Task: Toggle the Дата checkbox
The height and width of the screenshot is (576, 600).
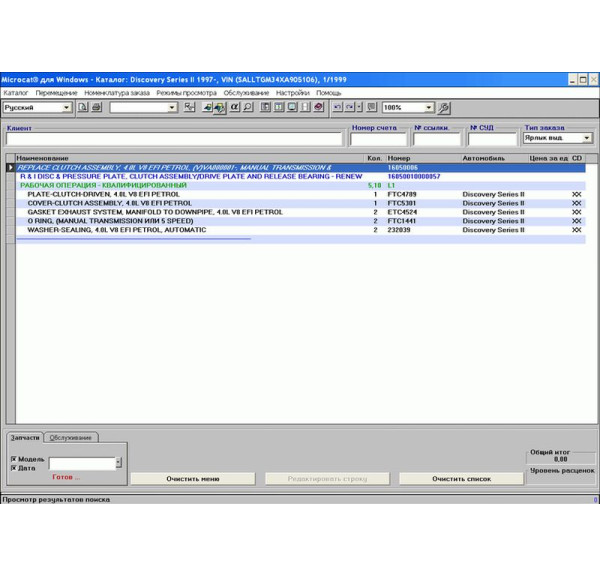Action: click(x=13, y=468)
